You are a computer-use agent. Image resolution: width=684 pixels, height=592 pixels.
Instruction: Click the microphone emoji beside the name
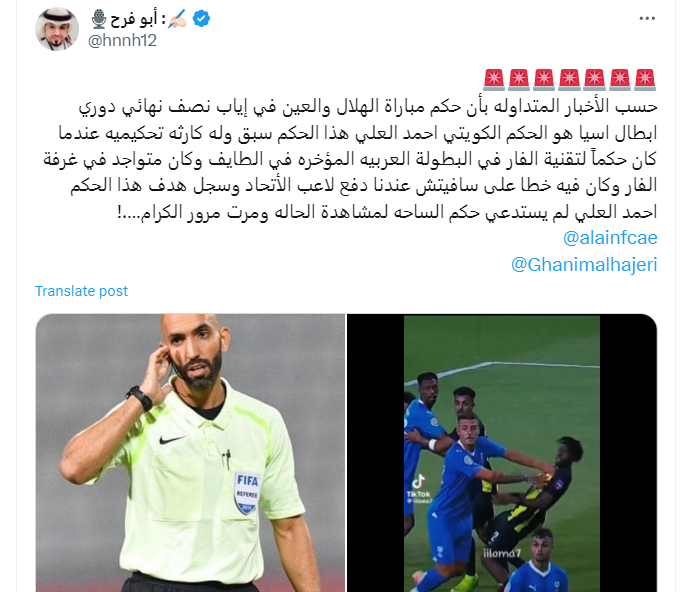click(99, 20)
